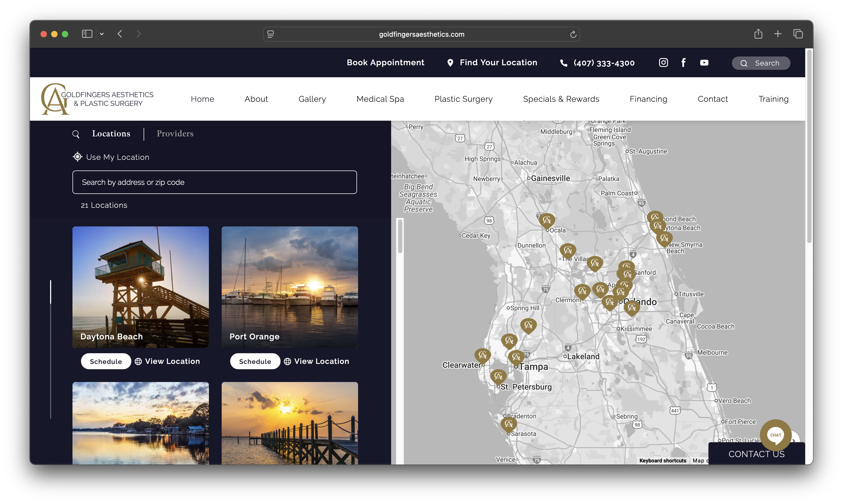Open the Plastic Surgery menu

point(463,99)
